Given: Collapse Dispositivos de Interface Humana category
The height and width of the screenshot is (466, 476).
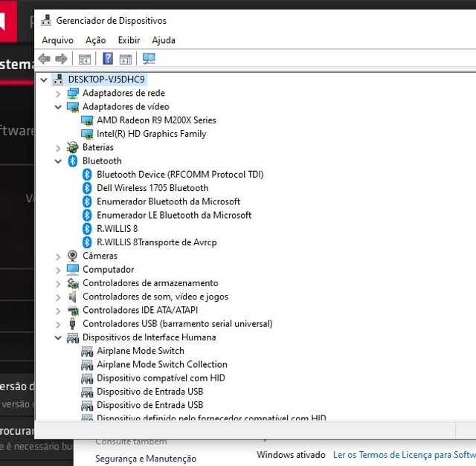Looking at the screenshot, I should point(58,337).
